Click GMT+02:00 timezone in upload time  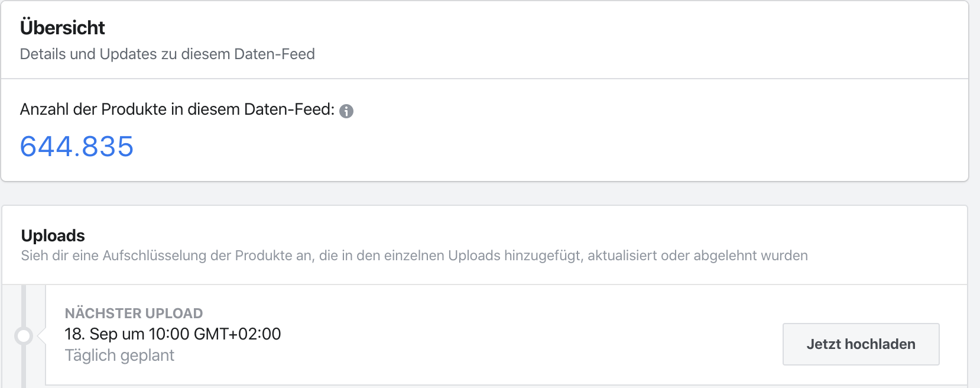coord(237,334)
